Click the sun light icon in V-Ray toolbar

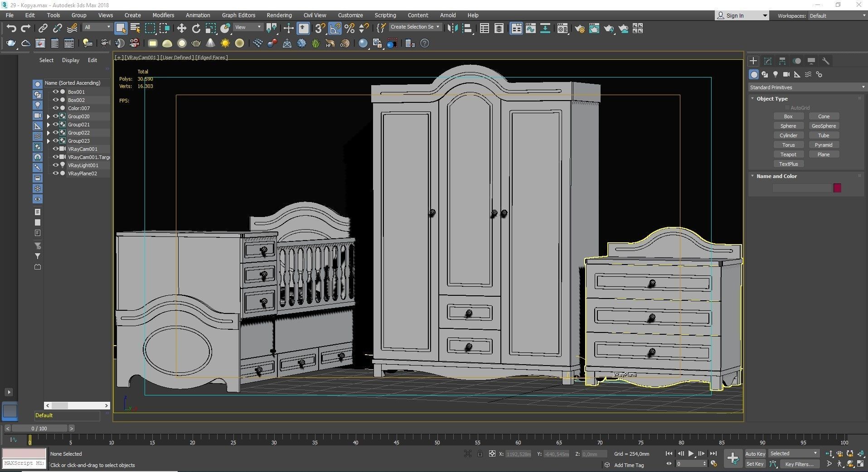[x=225, y=43]
